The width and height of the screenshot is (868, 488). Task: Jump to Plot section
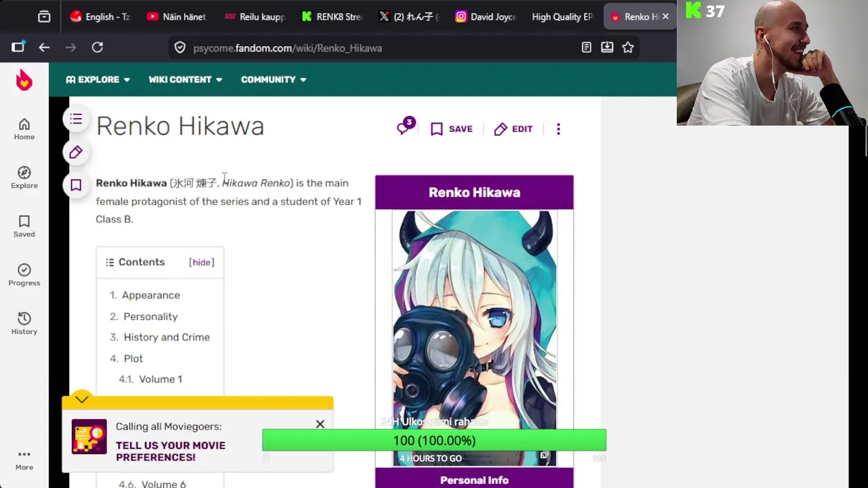point(134,359)
